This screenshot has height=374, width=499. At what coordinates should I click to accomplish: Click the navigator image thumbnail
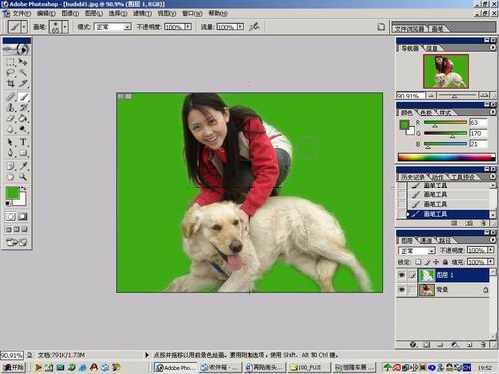(446, 71)
